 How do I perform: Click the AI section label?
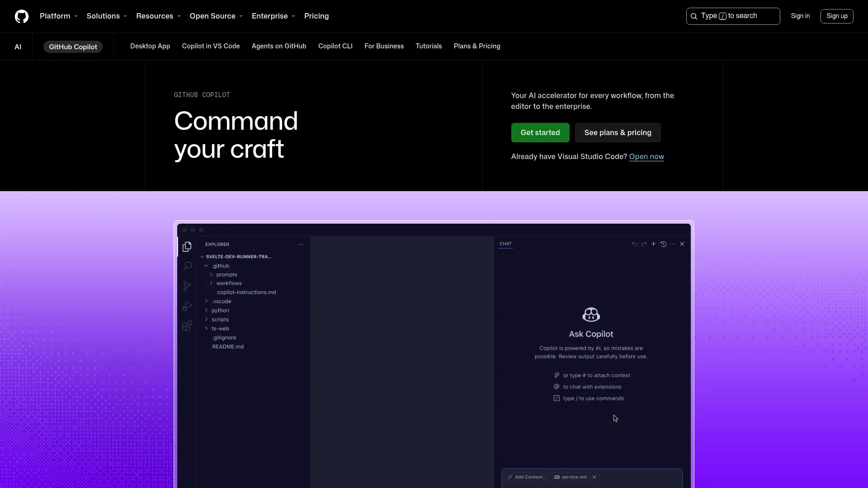18,47
